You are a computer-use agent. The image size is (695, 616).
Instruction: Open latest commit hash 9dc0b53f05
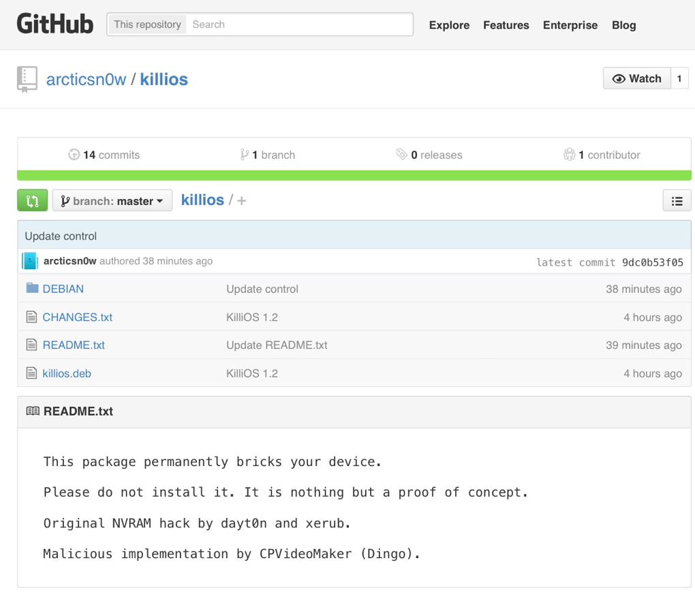point(653,262)
